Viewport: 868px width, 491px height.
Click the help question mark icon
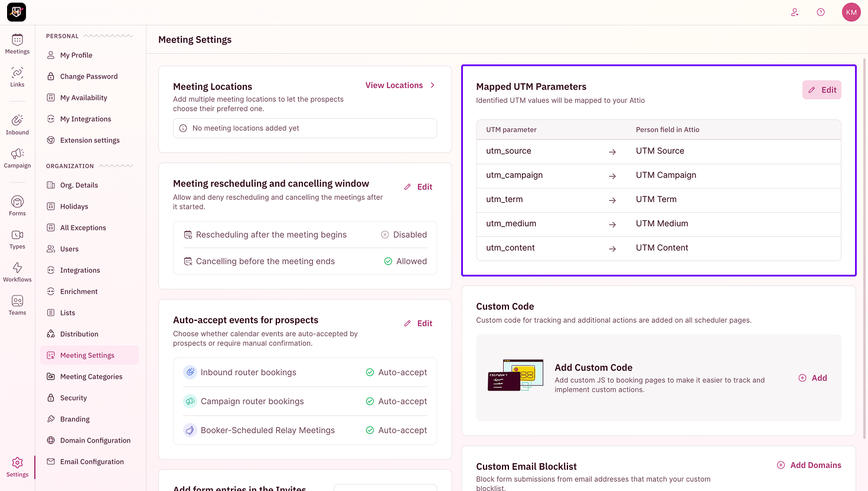pyautogui.click(x=821, y=12)
